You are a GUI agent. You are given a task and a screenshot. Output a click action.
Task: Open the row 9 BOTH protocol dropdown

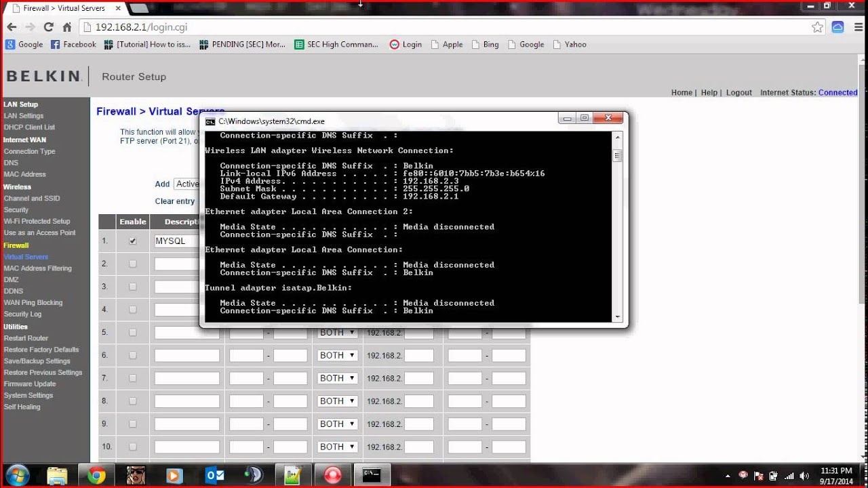[x=337, y=424]
